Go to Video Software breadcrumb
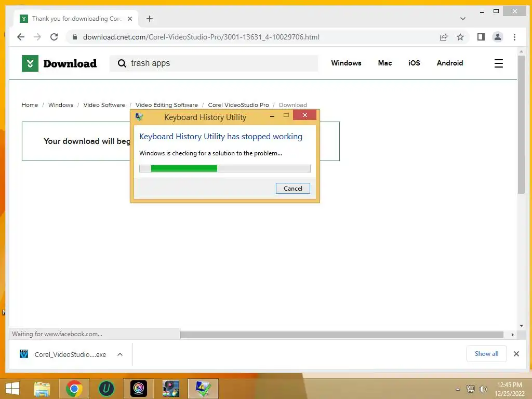Screen dimensions: 532x399 pos(104,105)
